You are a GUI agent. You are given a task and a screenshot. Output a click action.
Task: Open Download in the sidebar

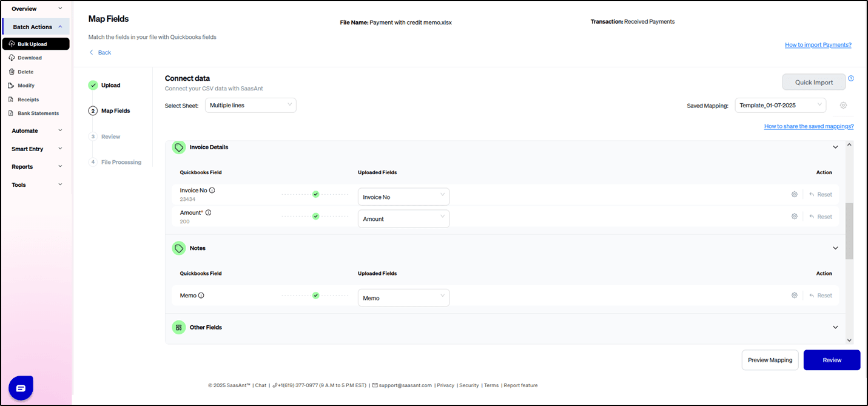(x=30, y=58)
